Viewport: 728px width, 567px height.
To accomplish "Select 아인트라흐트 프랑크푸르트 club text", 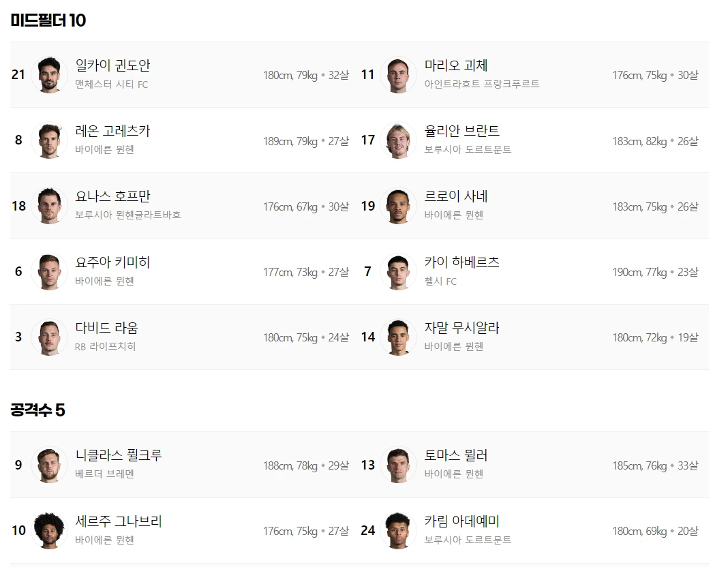I will pyautogui.click(x=481, y=84).
